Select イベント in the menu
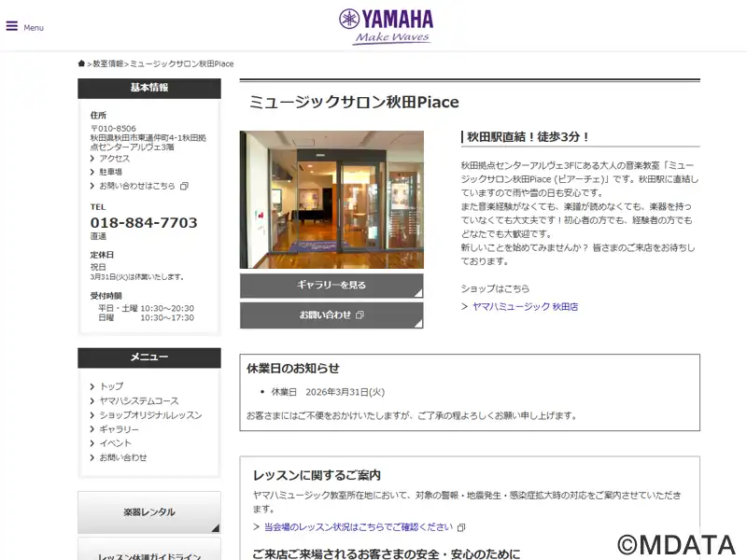747x560 pixels. [115, 443]
